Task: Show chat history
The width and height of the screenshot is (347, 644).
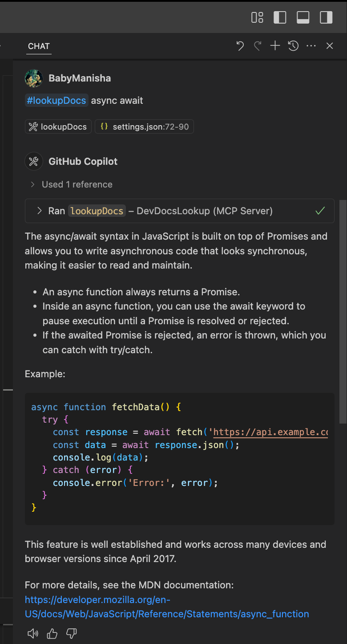Action: [293, 46]
